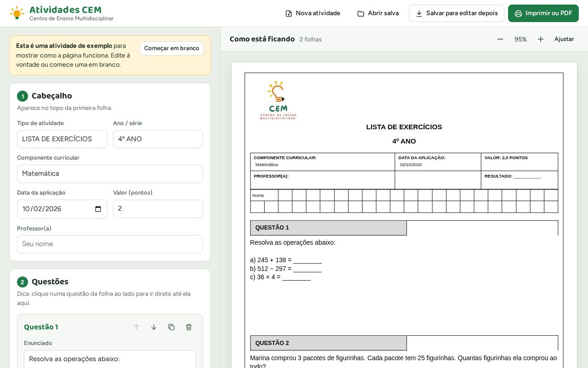588x368 pixels.
Task: Click 'a) 245 + 138' line in preview
Action: tap(286, 260)
